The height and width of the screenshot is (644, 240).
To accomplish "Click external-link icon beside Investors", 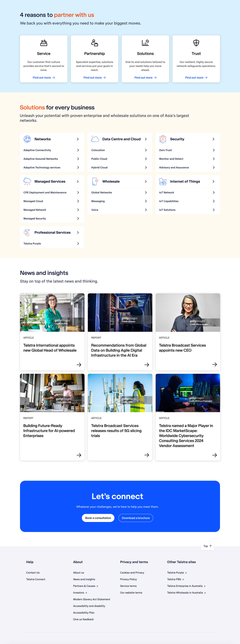I will pos(86,593).
